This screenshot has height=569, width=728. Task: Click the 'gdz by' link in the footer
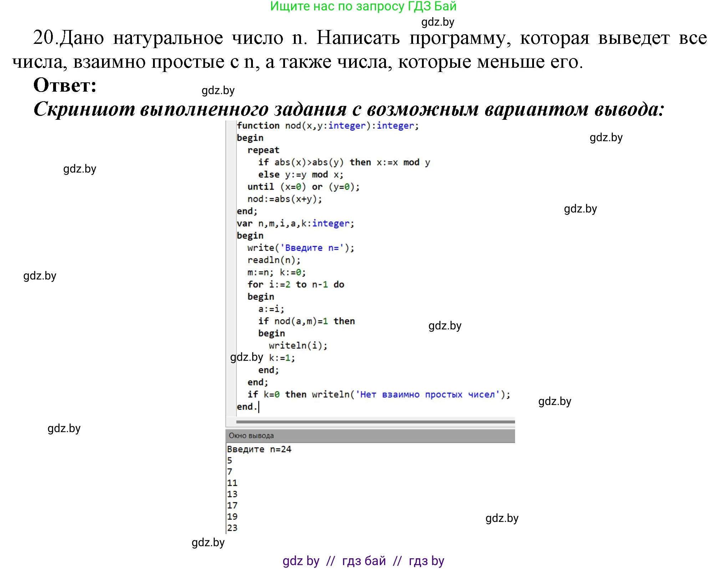(x=301, y=561)
